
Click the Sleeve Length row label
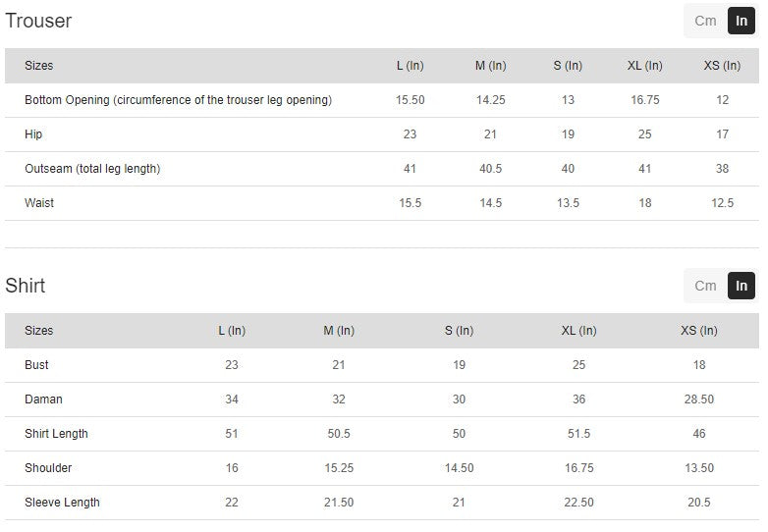tap(62, 503)
